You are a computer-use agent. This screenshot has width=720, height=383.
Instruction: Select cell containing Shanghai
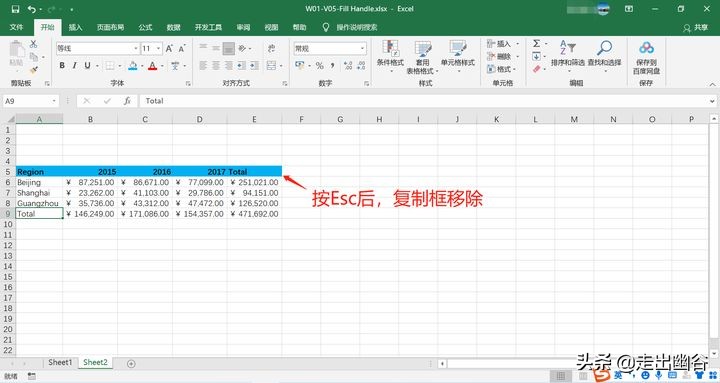point(39,193)
